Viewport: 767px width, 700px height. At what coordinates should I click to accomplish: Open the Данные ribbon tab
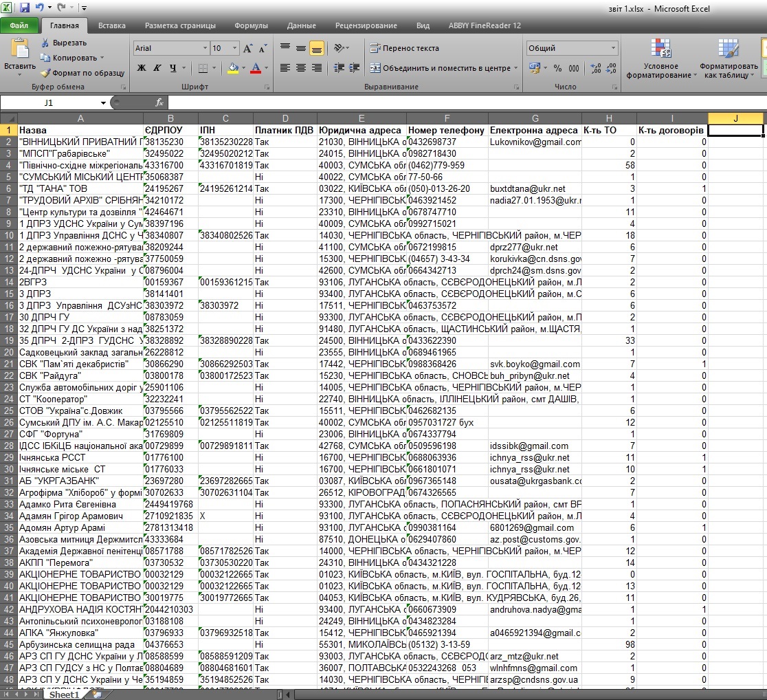click(301, 25)
